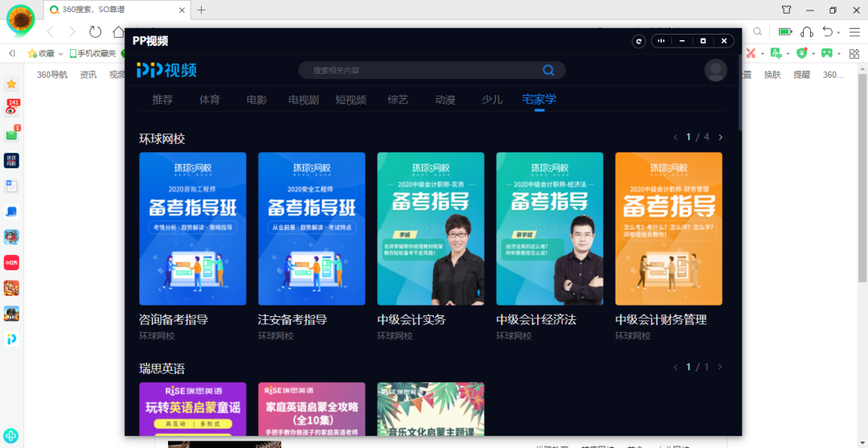
Task: Toggle PP视频 mini-mode button in title bar
Action: click(x=662, y=41)
